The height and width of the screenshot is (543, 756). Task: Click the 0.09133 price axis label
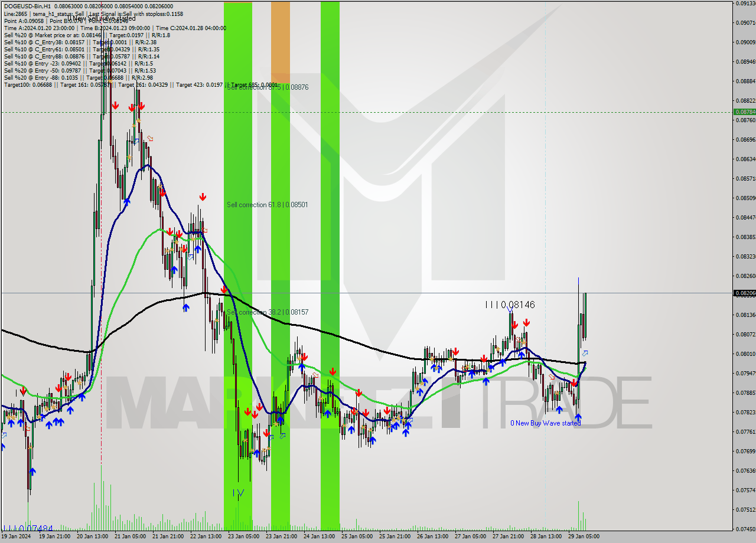click(x=745, y=4)
